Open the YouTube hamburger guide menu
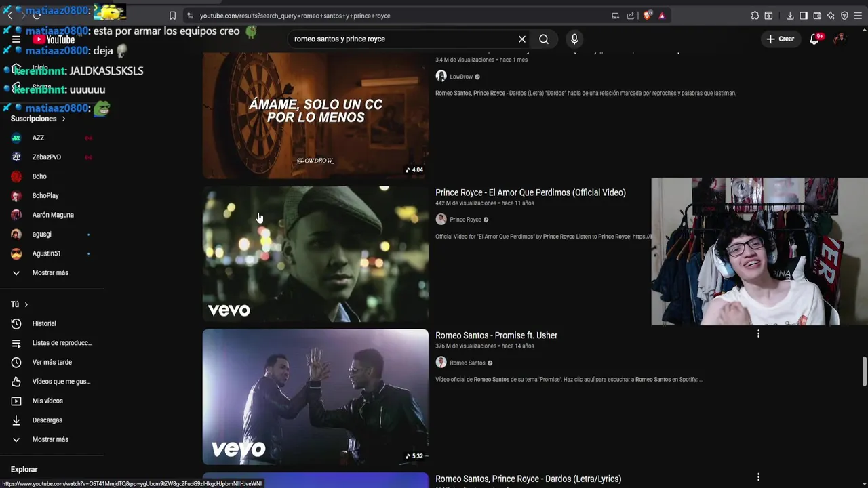Screen dimensions: 868x488 16,39
